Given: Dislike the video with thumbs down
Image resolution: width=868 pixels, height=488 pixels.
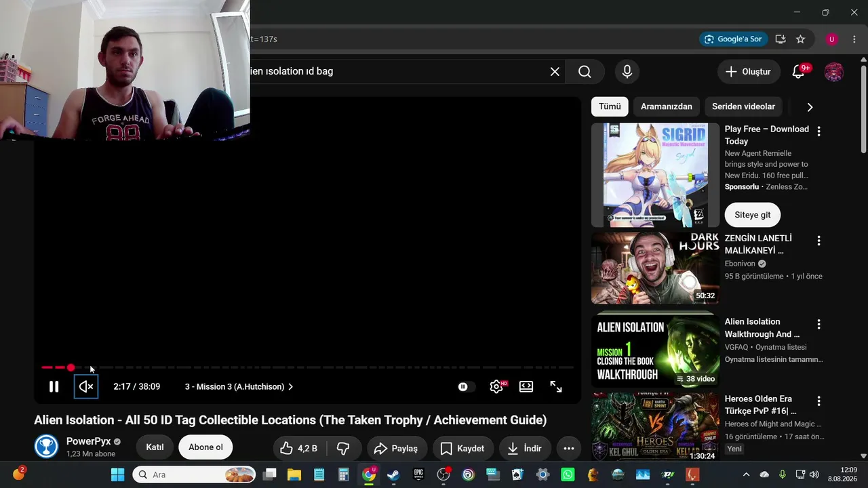Looking at the screenshot, I should coord(344,448).
